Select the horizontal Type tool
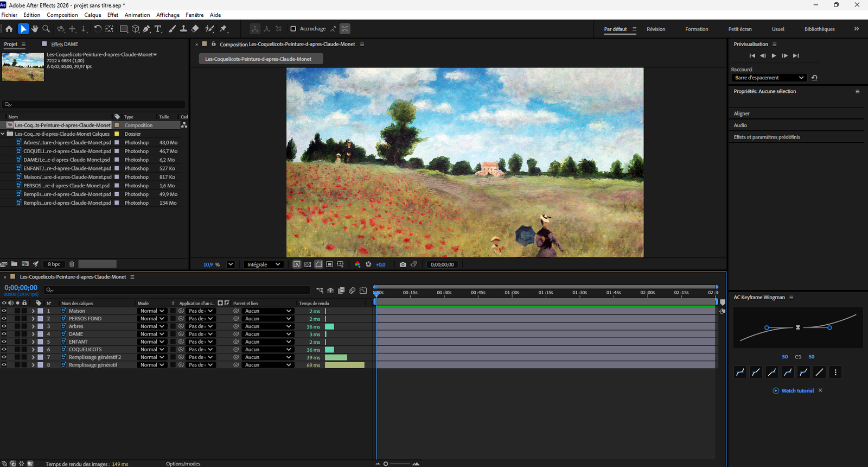The height and width of the screenshot is (467, 868). point(158,29)
